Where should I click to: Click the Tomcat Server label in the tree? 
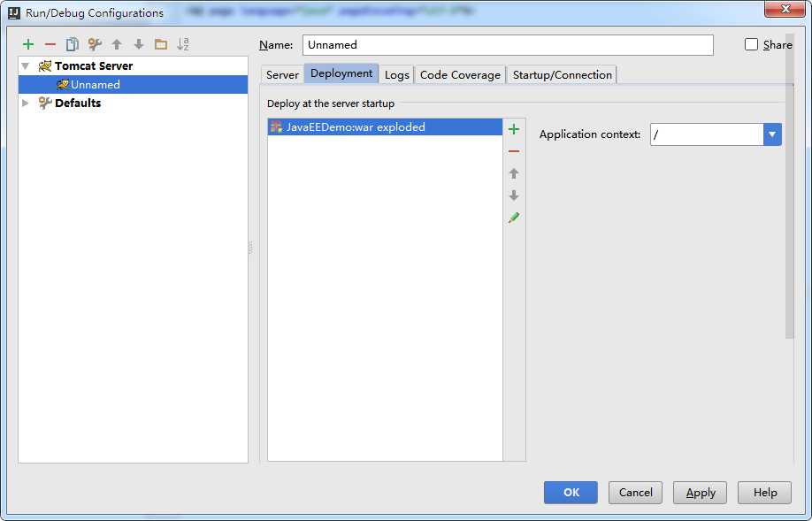coord(94,65)
